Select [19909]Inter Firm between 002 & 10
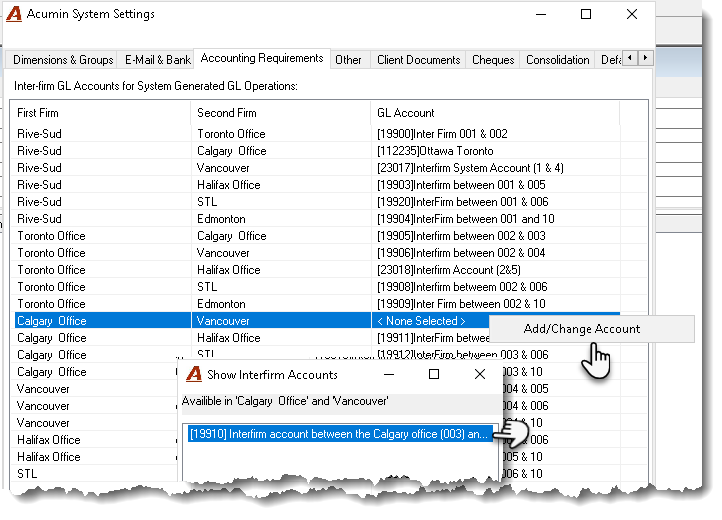 point(461,304)
